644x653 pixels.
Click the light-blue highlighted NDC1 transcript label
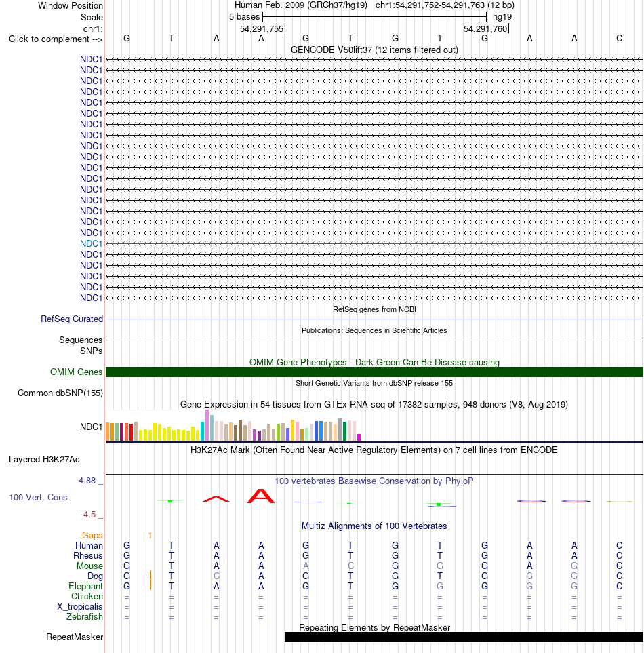click(91, 243)
